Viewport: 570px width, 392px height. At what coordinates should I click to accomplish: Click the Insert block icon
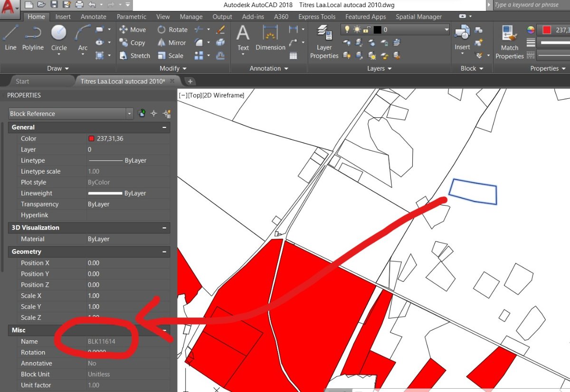[x=462, y=37]
